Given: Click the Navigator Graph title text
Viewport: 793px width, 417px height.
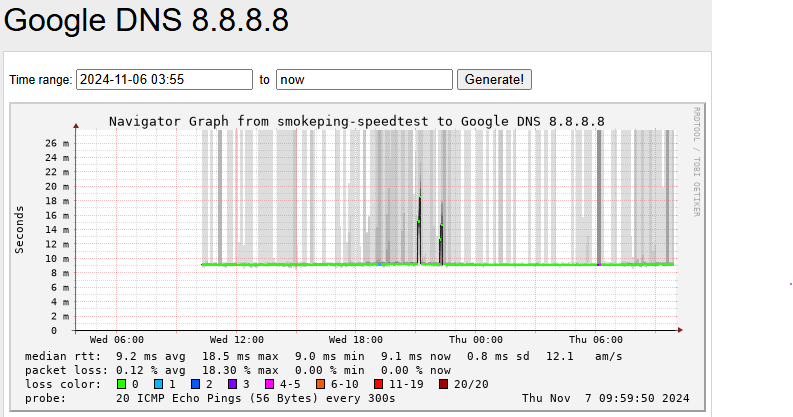Looking at the screenshot, I should click(357, 121).
